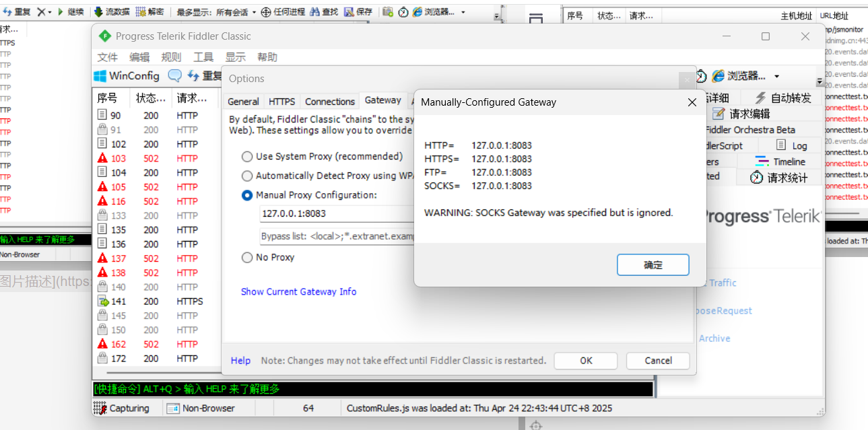Open the 浏览器 dropdown arrow in front window
This screenshot has width=868, height=430.
coord(776,76)
